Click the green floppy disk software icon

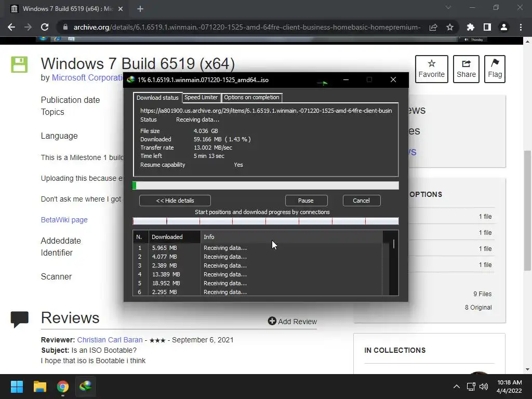[x=19, y=64]
